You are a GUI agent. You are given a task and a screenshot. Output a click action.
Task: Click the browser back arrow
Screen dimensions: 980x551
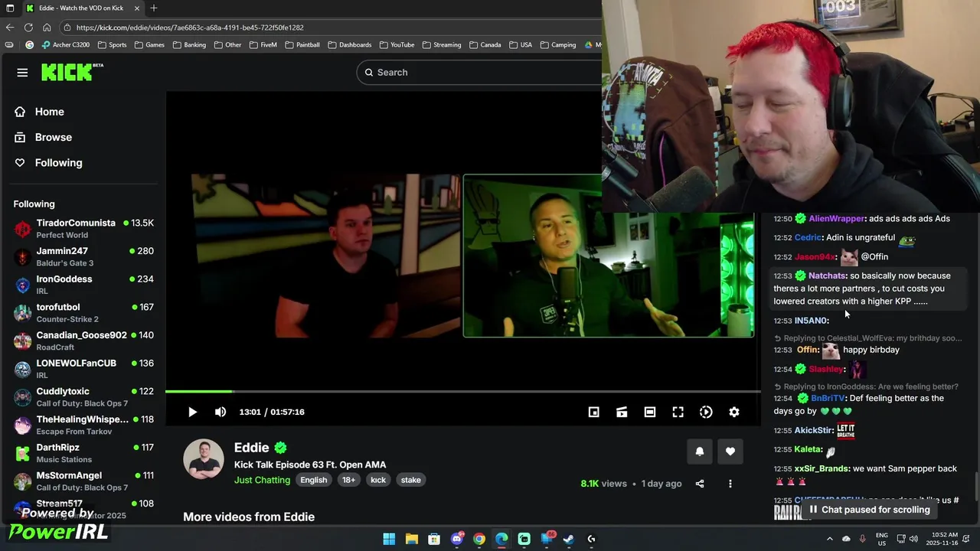pos(10,28)
